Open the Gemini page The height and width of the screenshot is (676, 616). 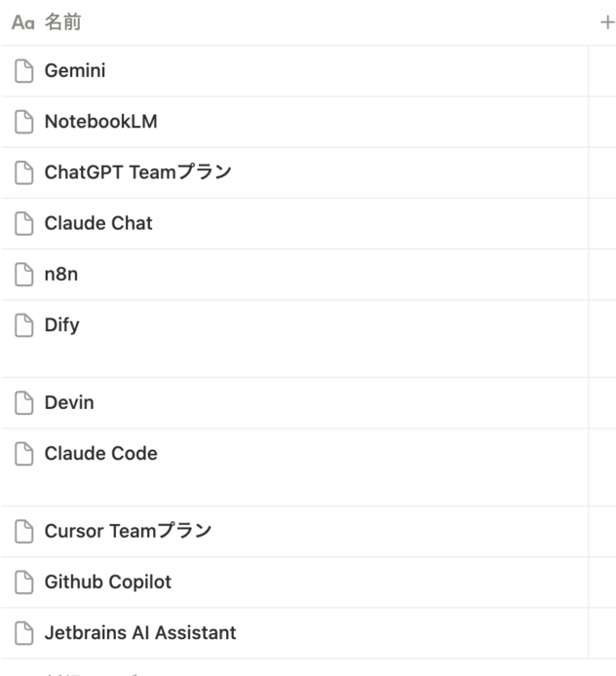(75, 71)
